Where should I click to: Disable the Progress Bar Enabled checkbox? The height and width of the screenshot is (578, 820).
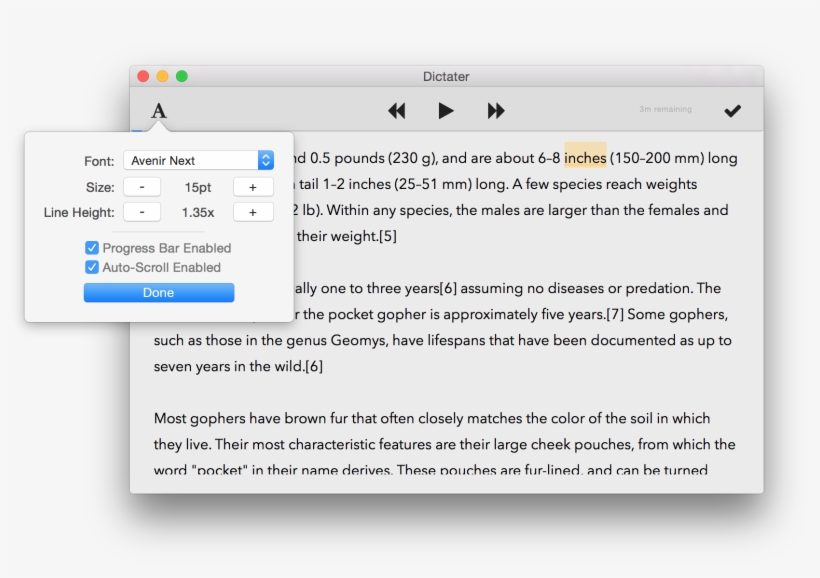[x=92, y=248]
